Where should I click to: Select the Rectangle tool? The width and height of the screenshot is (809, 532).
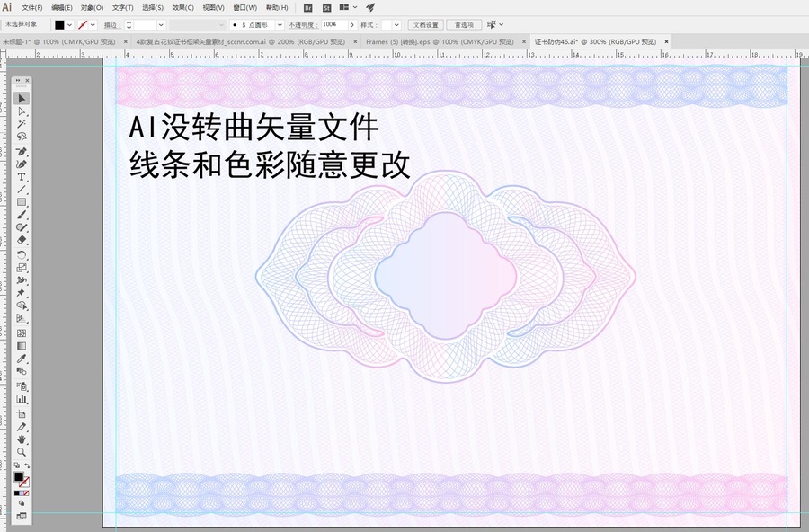tap(22, 202)
